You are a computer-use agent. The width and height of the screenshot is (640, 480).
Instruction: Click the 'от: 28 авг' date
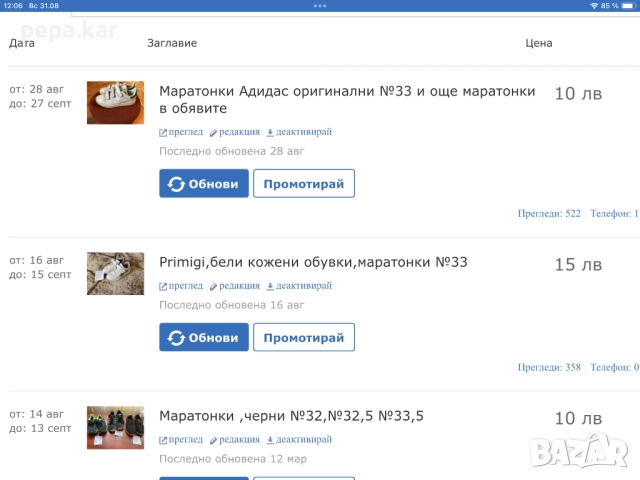tap(36, 89)
